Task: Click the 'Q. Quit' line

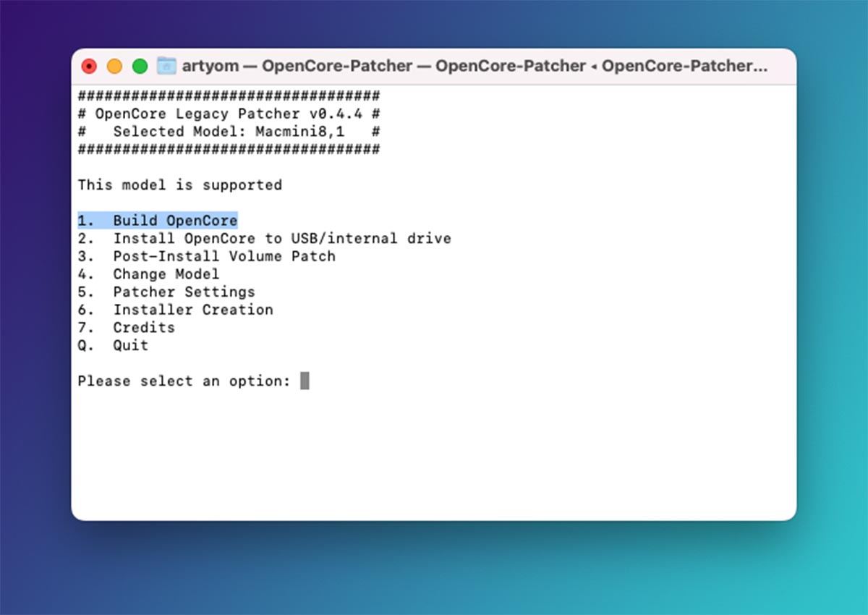Action: [x=113, y=345]
